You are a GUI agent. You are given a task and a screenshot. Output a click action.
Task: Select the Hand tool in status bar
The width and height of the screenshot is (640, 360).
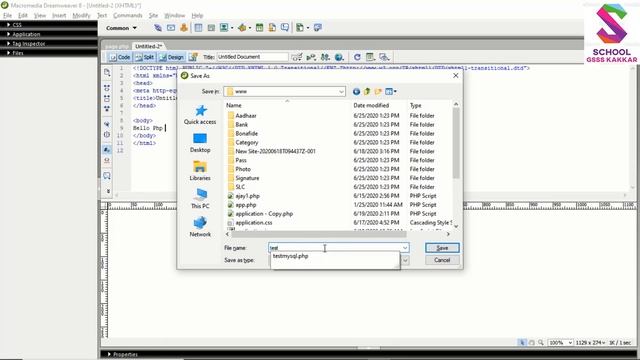[531, 342]
